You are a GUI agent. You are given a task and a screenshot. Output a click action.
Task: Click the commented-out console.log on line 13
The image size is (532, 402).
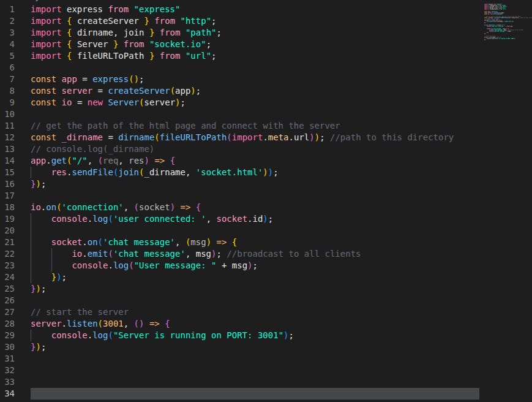coord(92,149)
